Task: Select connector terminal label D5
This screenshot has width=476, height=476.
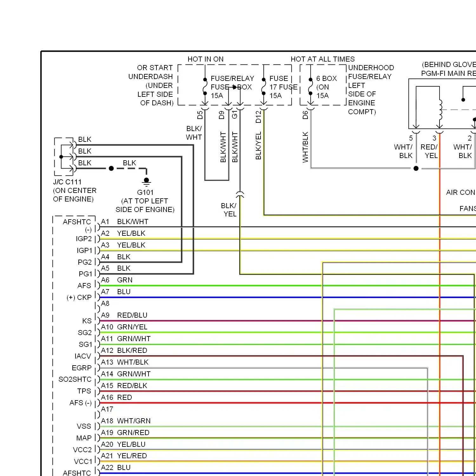Action: (x=200, y=115)
